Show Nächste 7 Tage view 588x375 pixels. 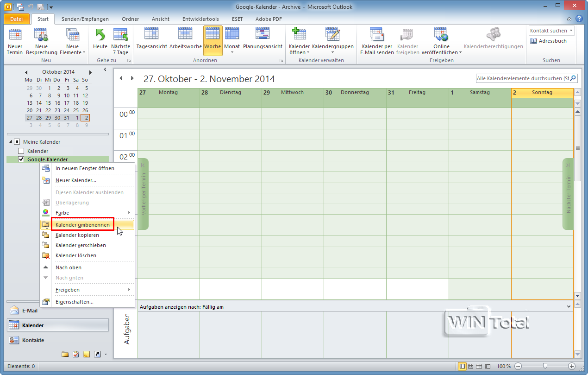tap(120, 41)
